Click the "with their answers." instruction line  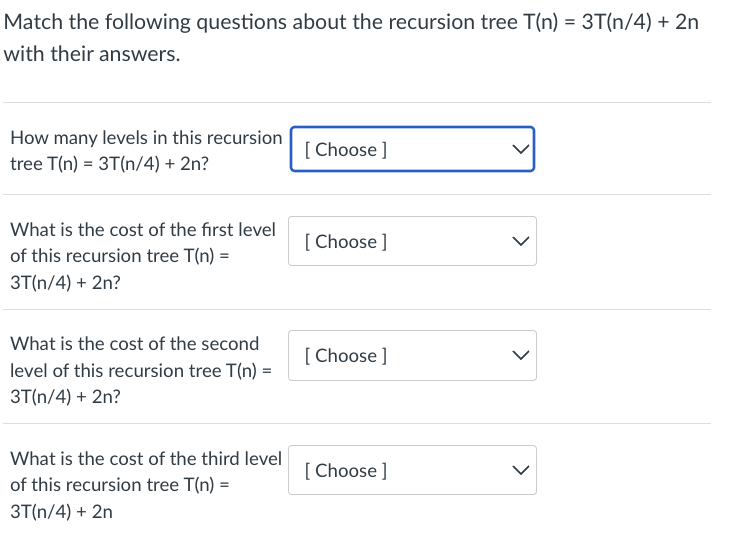92,54
